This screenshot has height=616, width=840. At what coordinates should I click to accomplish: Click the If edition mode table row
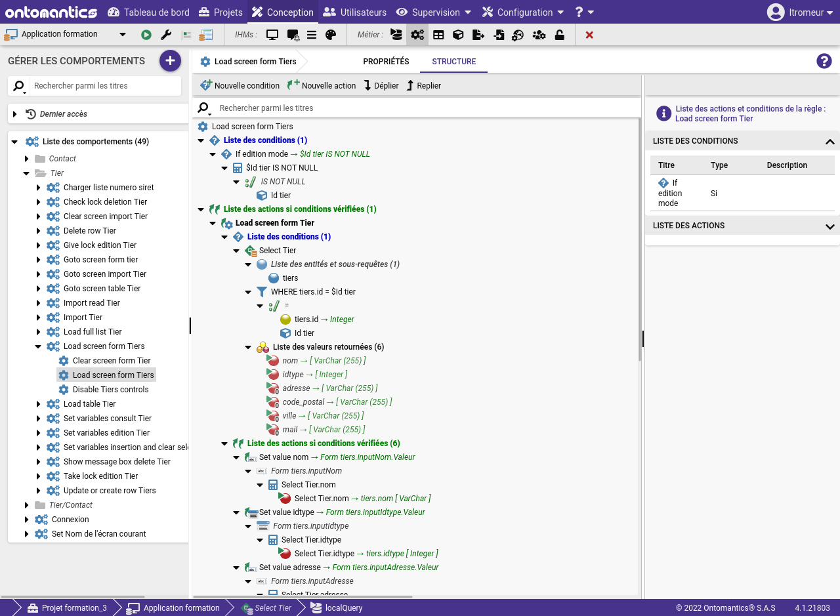tap(742, 193)
